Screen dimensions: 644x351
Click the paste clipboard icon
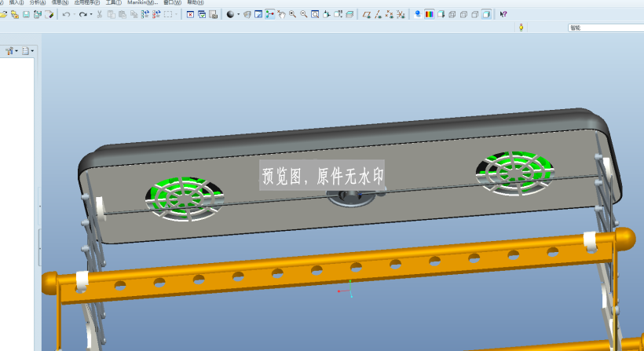tap(123, 14)
